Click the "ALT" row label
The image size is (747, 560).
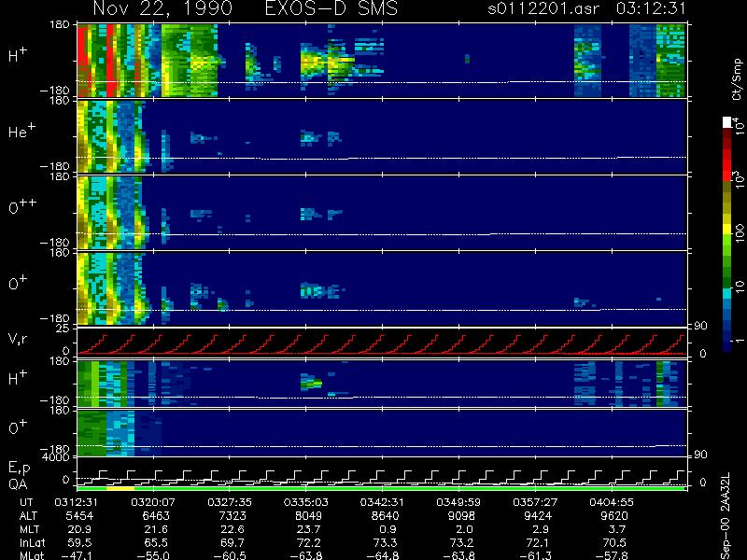29,516
